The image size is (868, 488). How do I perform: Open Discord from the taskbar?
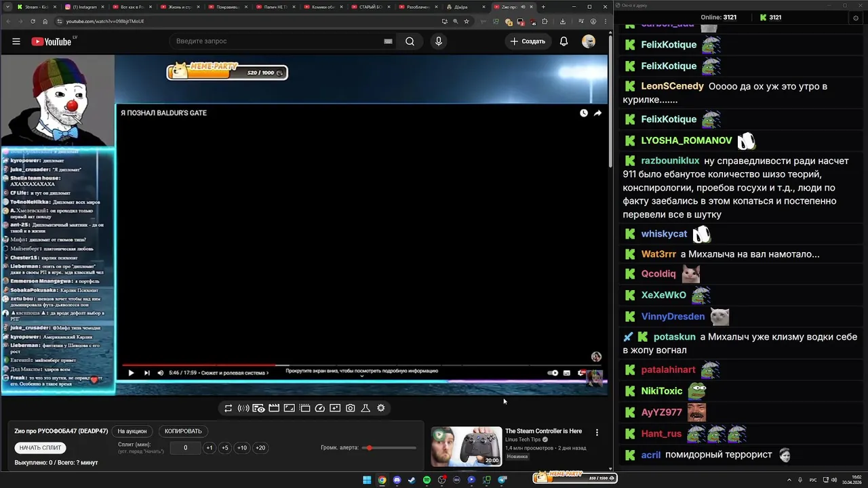pos(397,480)
